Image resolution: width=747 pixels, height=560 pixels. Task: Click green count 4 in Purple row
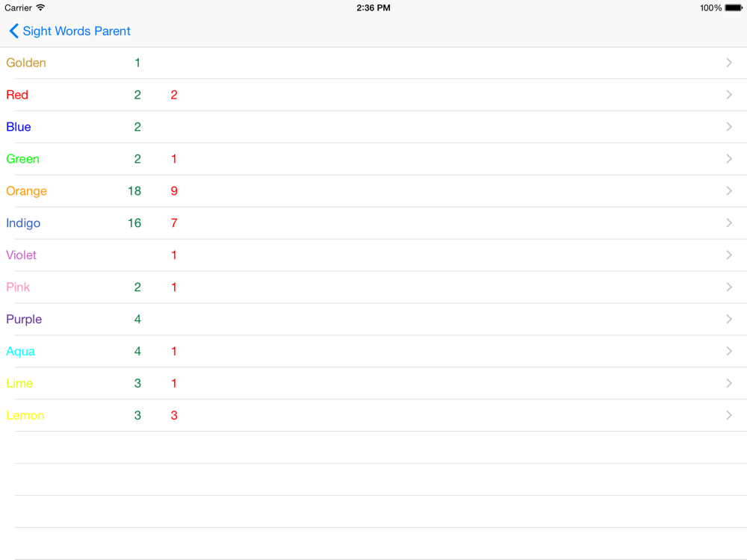tap(137, 319)
